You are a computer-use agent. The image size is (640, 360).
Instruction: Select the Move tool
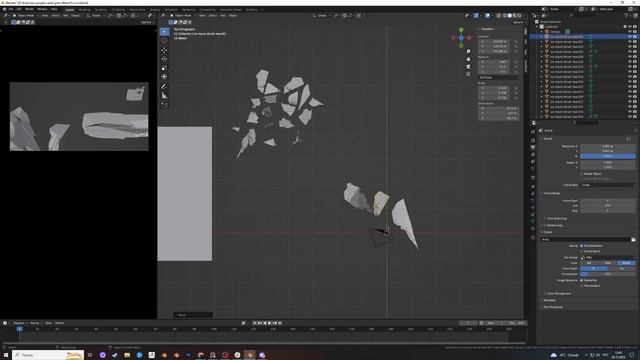pyautogui.click(x=164, y=50)
